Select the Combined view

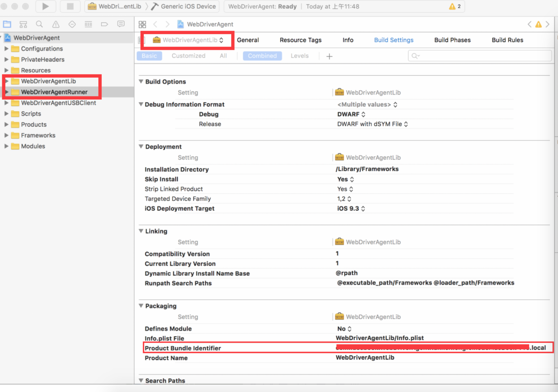click(262, 56)
